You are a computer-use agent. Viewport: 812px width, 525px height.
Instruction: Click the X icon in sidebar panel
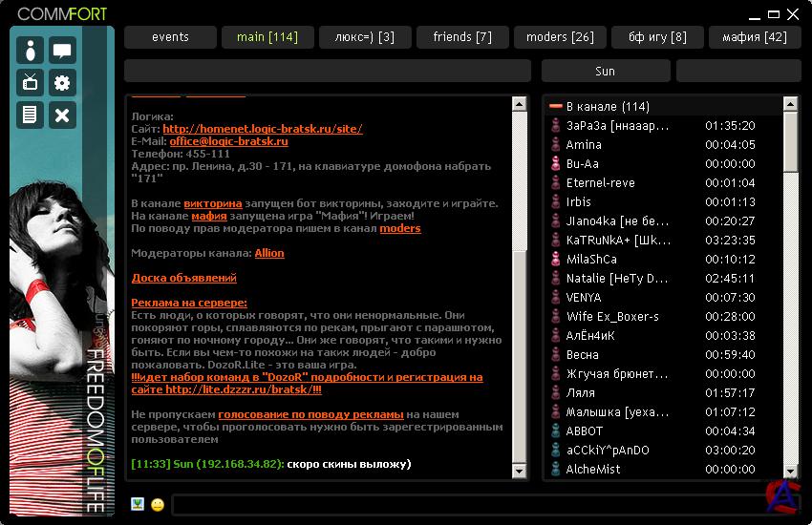pyautogui.click(x=62, y=115)
